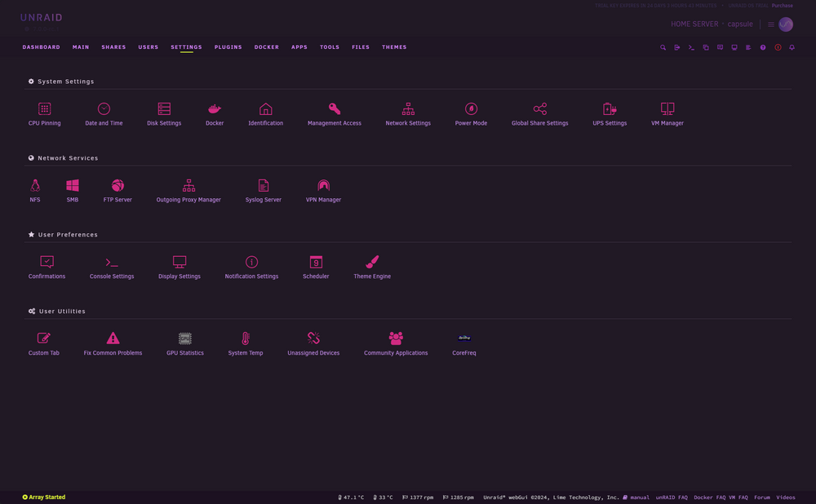The image size is (816, 504).
Task: Open Console Settings
Action: [x=112, y=267]
